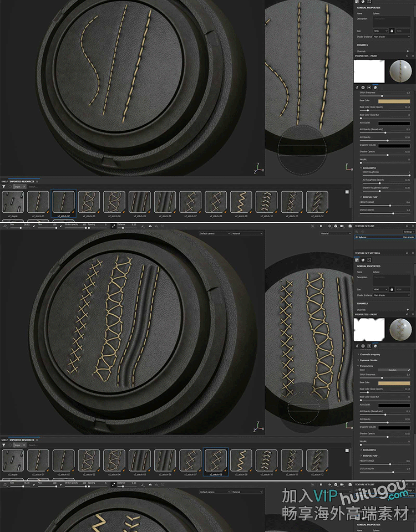Image resolution: width=416 pixels, height=532 pixels.
Task: Open brush tab icon in cross-stitch Properties-Paint
Action: coord(358,346)
